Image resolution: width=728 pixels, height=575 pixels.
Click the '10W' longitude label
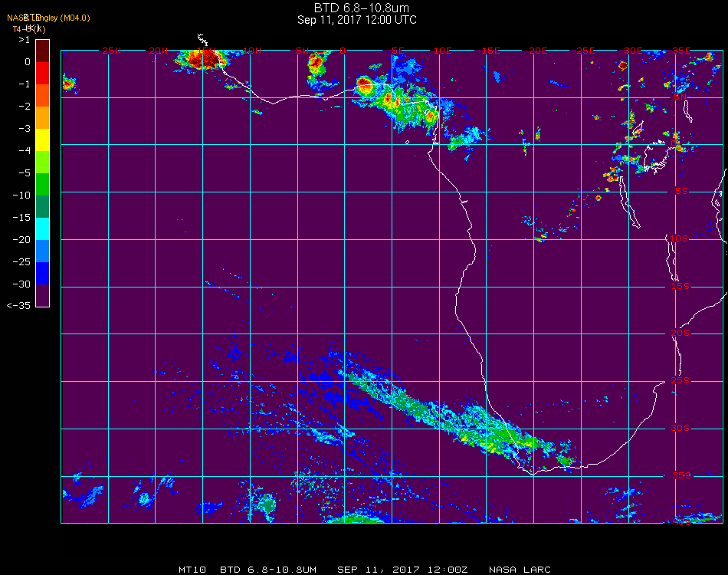click(x=253, y=51)
